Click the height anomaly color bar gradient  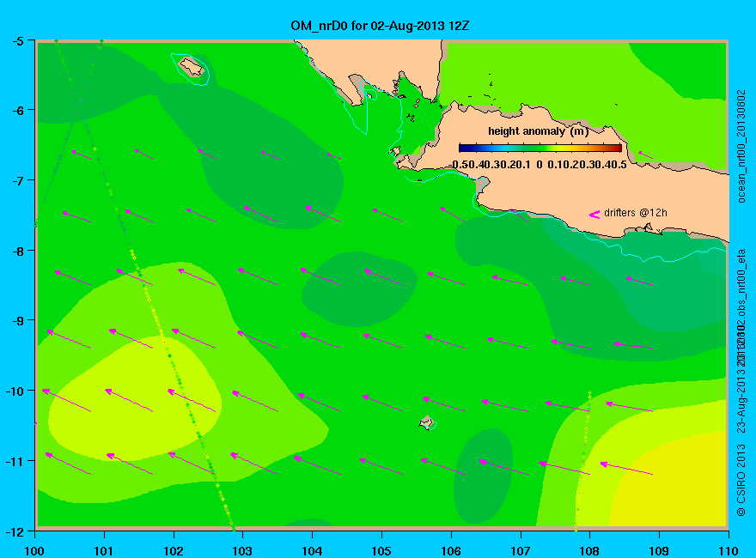540,148
